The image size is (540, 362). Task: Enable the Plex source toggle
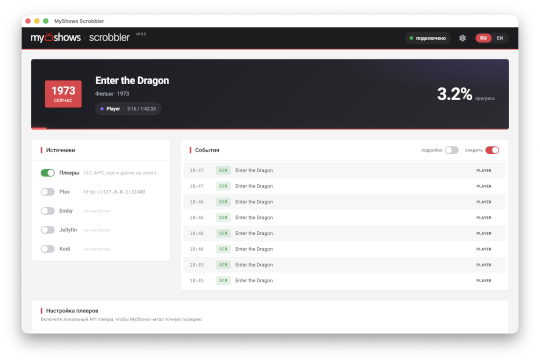click(48, 192)
